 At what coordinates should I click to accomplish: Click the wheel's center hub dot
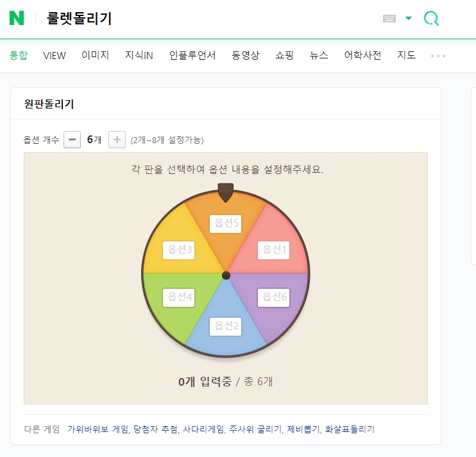click(226, 275)
